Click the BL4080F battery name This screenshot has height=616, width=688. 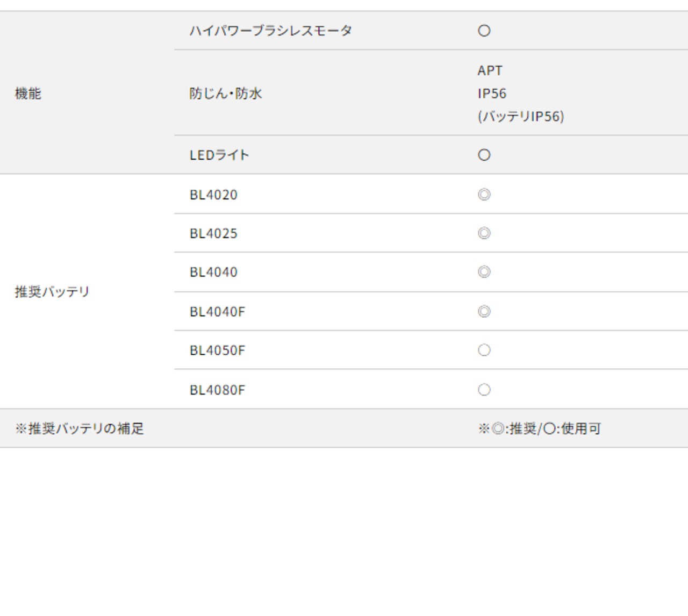click(217, 390)
